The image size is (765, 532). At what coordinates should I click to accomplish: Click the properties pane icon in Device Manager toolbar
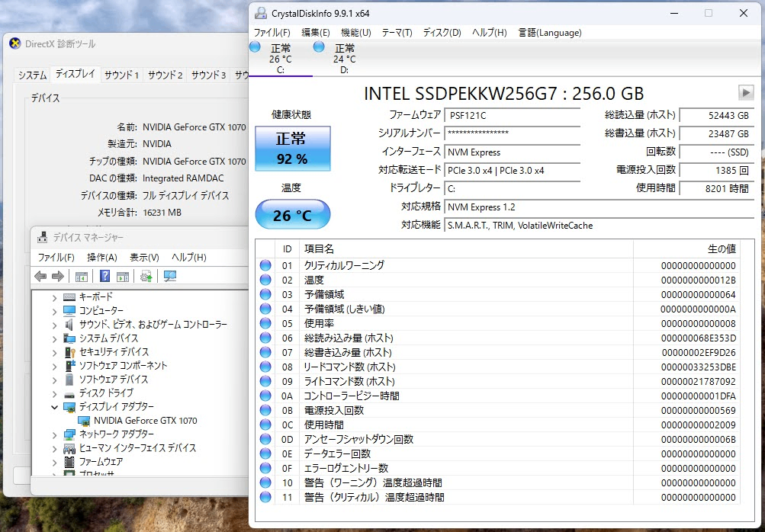point(123,277)
